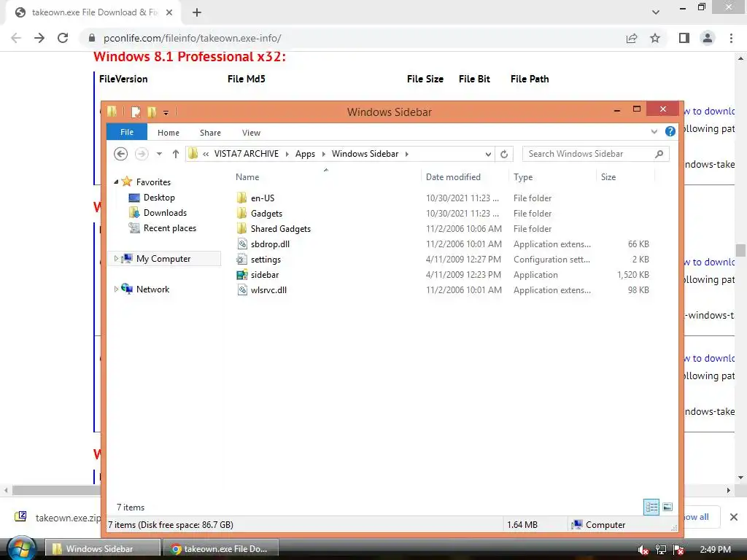Click the search magnifier in Explorer

click(659, 154)
